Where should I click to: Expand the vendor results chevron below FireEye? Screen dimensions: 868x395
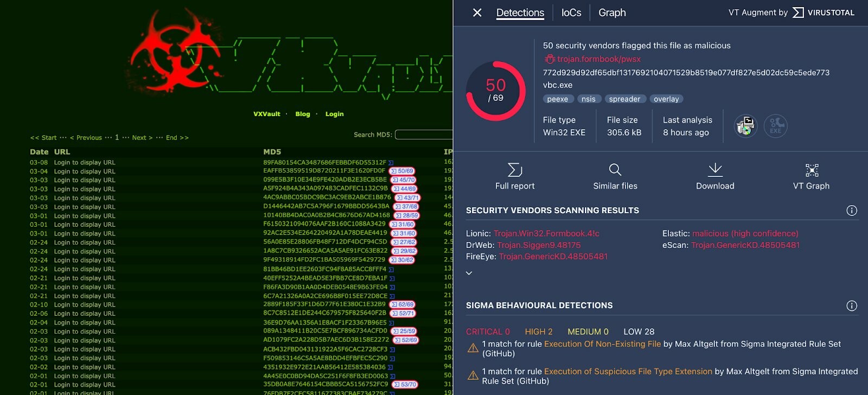pyautogui.click(x=469, y=273)
